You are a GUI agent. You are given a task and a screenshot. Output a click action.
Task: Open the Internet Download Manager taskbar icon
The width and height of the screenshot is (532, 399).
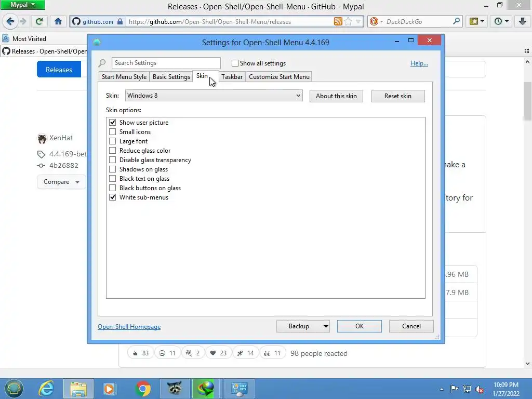206,389
